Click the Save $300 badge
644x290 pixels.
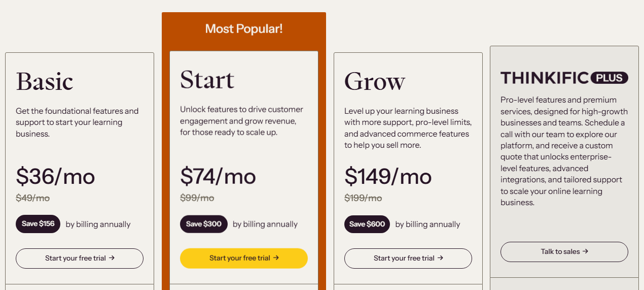tap(203, 224)
